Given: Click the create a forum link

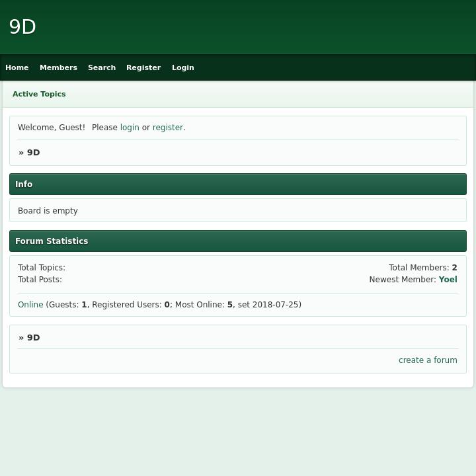Looking at the screenshot, I should (428, 360).
